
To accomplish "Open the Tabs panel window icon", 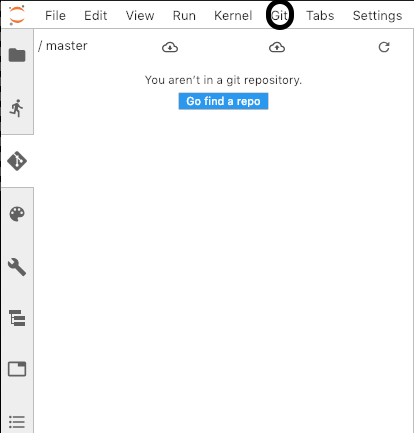I will (x=17, y=369).
